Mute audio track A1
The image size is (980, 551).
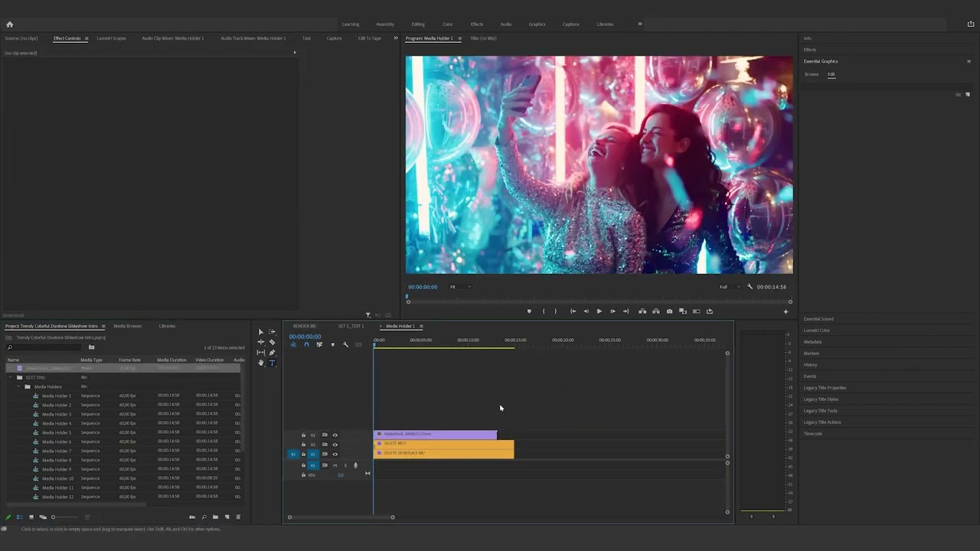[x=335, y=465]
